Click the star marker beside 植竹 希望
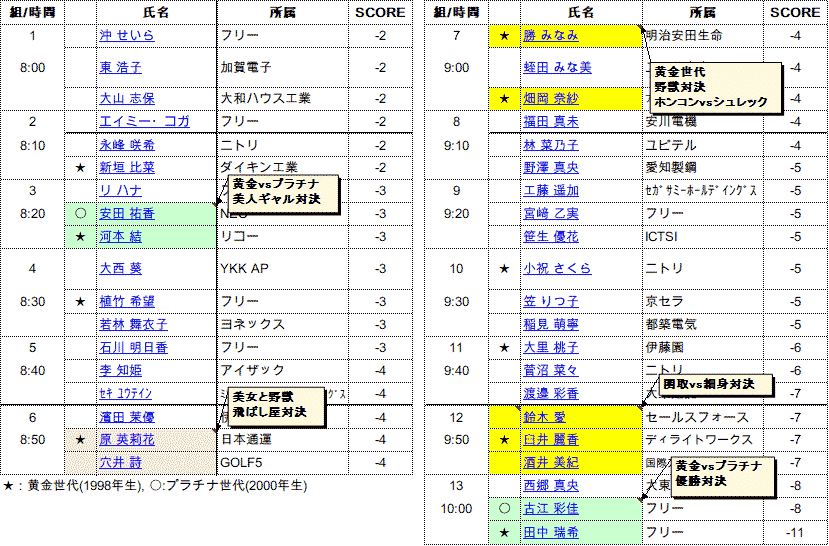 [x=80, y=301]
